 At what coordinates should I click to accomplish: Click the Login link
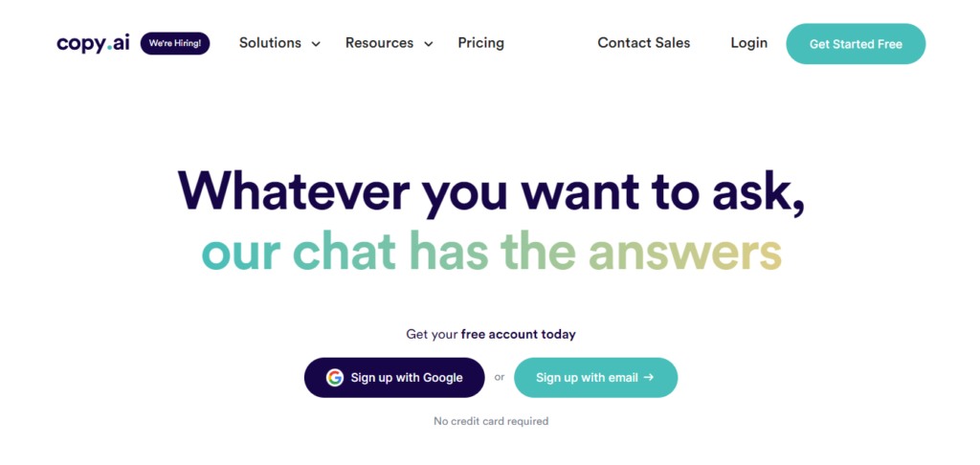pos(748,43)
